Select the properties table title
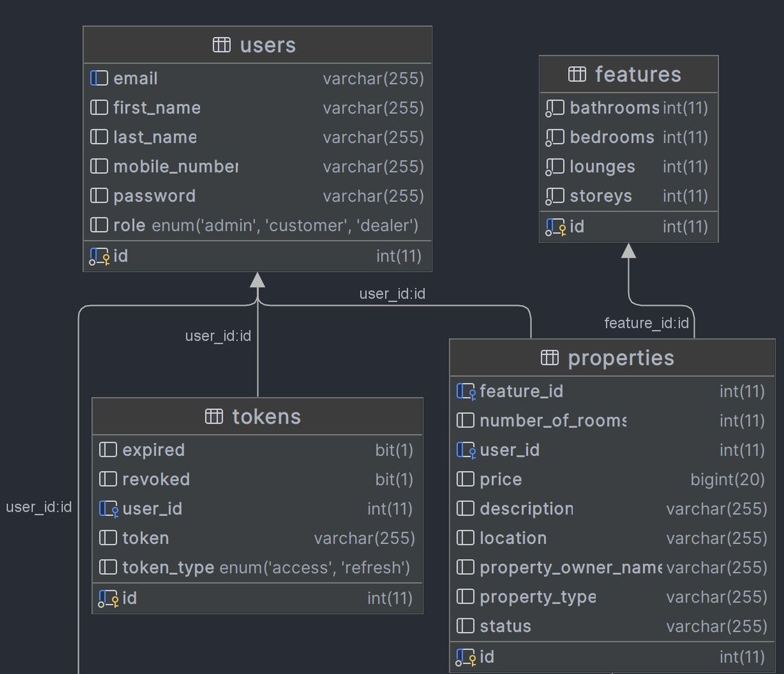This screenshot has width=784, height=674. [x=620, y=358]
